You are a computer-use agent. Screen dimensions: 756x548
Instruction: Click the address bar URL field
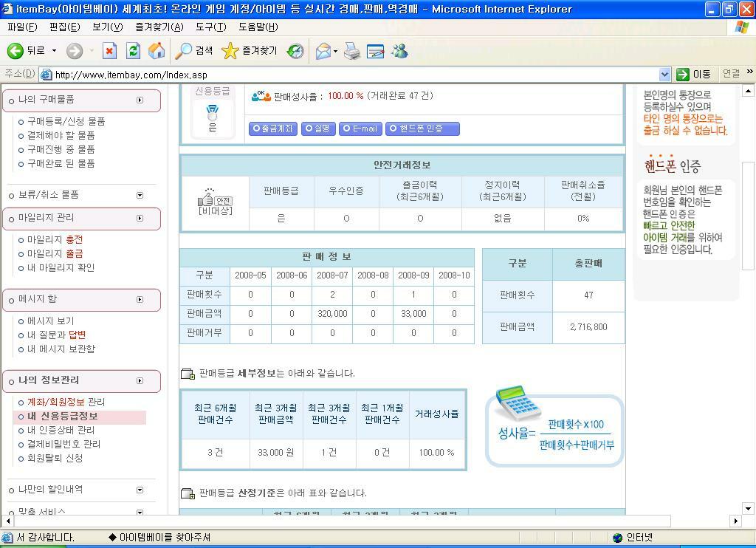coord(355,75)
